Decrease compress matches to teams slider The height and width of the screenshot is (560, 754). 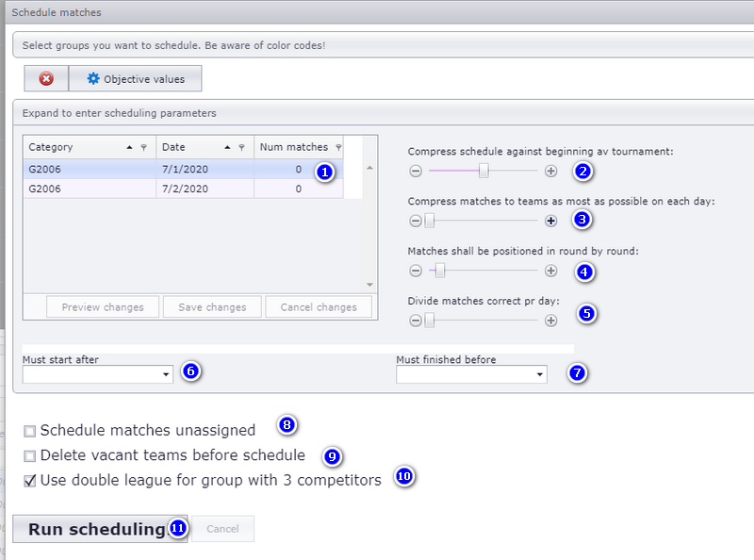[x=416, y=221]
